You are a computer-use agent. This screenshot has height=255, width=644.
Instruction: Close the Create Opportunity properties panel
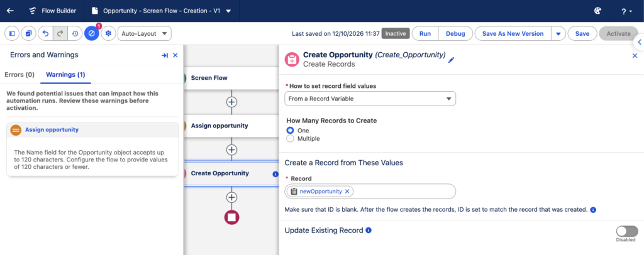(635, 56)
